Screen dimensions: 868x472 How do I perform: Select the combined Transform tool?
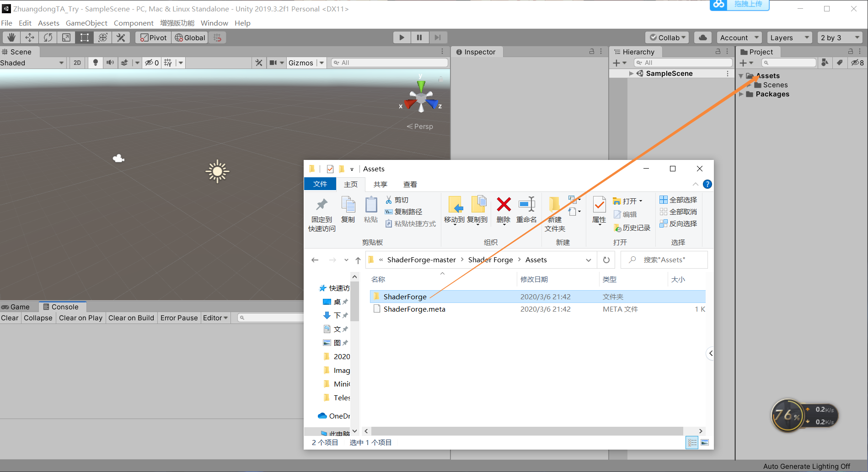pos(103,37)
